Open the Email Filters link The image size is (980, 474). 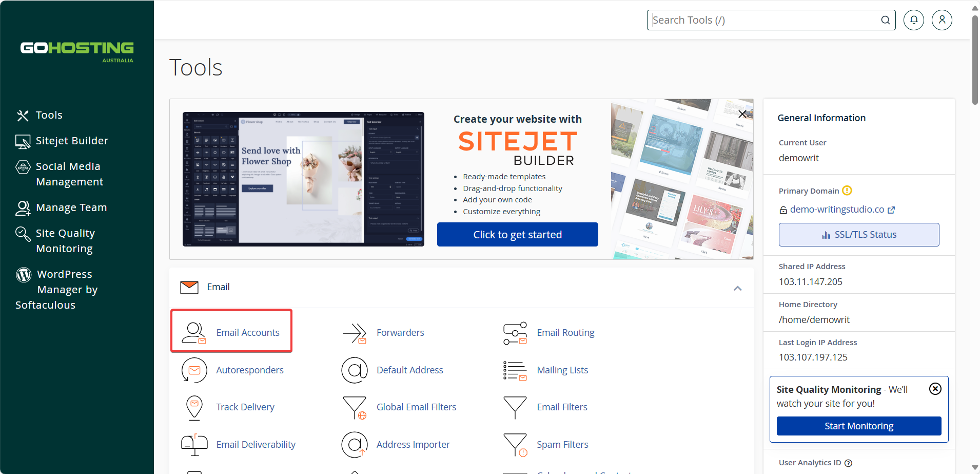tap(562, 407)
